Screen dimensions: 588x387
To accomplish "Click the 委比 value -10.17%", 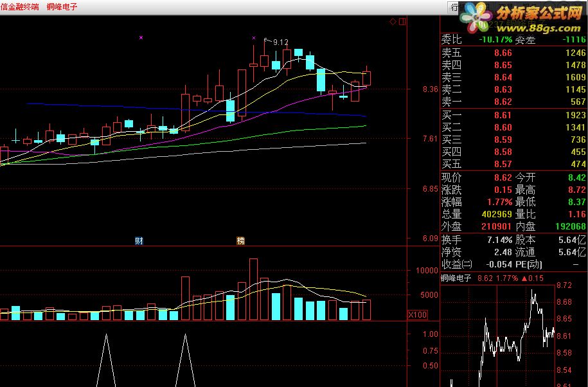I will click(x=495, y=39).
